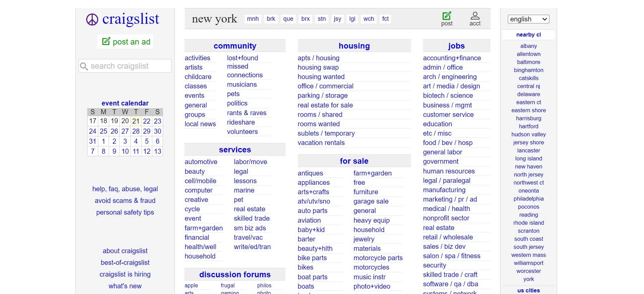Viewport: 644px width, 294px height.
Task: Open apts / housing listings
Action: tap(318, 58)
